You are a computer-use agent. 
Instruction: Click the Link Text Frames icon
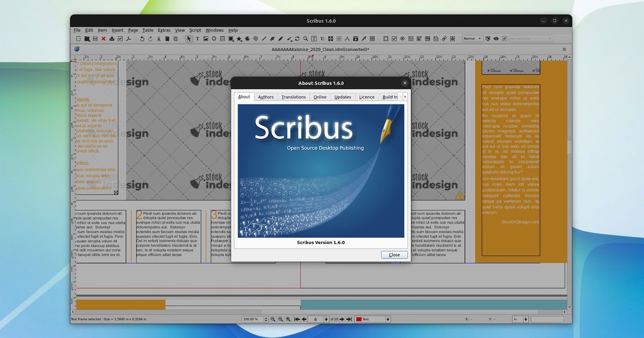pos(330,39)
